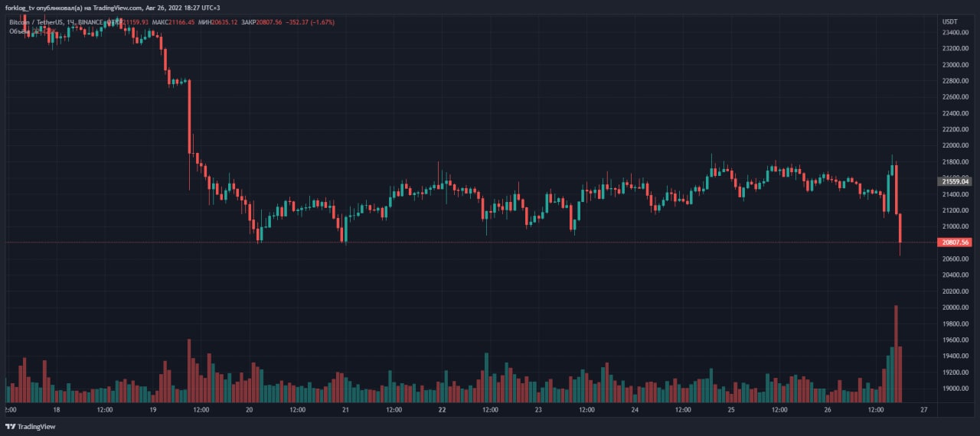Screen dimensions: 980x436
Task: Click the tallest red volume bar
Action: (895, 353)
